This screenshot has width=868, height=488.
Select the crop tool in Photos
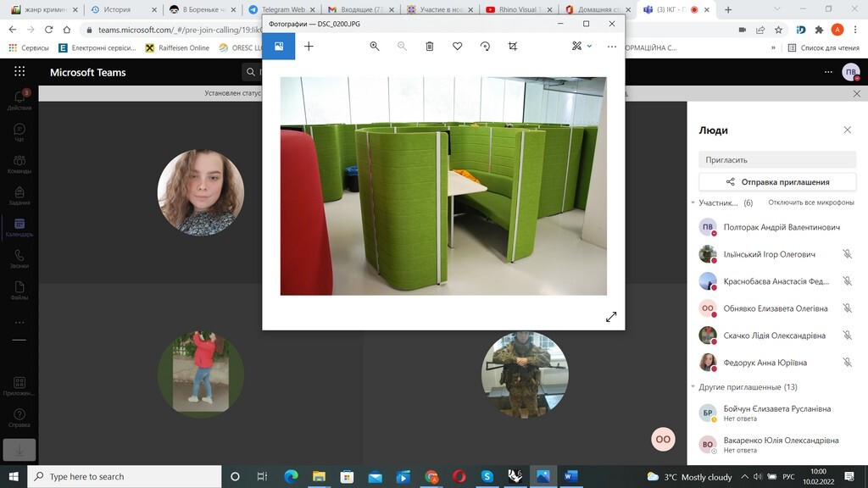(513, 47)
